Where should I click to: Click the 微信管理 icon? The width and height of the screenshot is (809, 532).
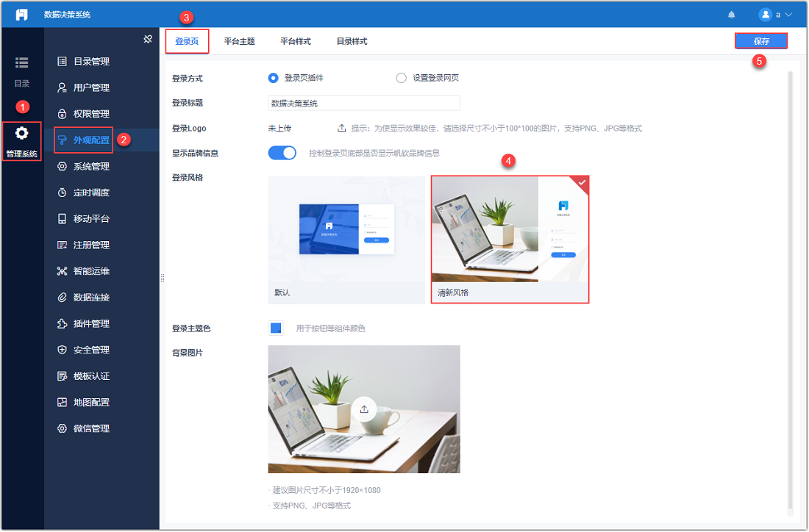point(62,428)
